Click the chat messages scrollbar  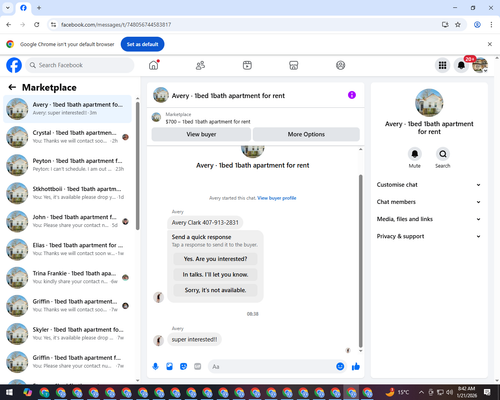(x=360, y=261)
